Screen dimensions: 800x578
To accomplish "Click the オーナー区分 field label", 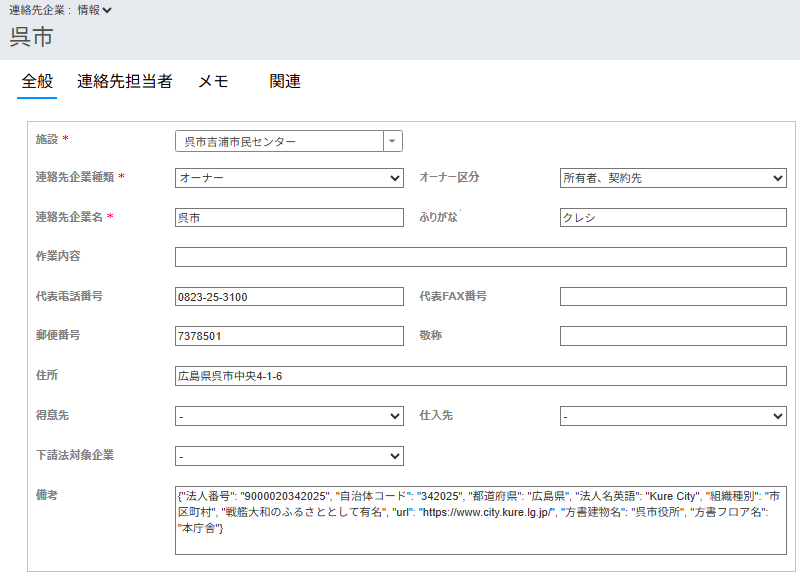I will 449,177.
